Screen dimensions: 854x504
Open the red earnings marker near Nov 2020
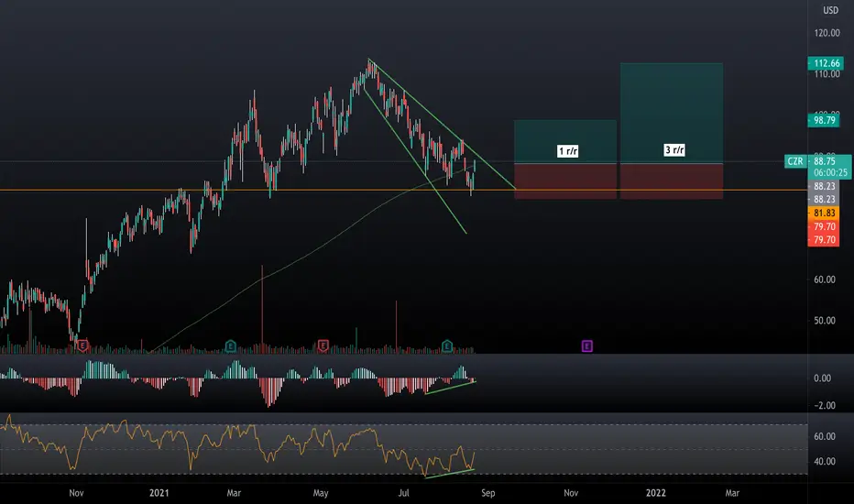click(x=82, y=345)
